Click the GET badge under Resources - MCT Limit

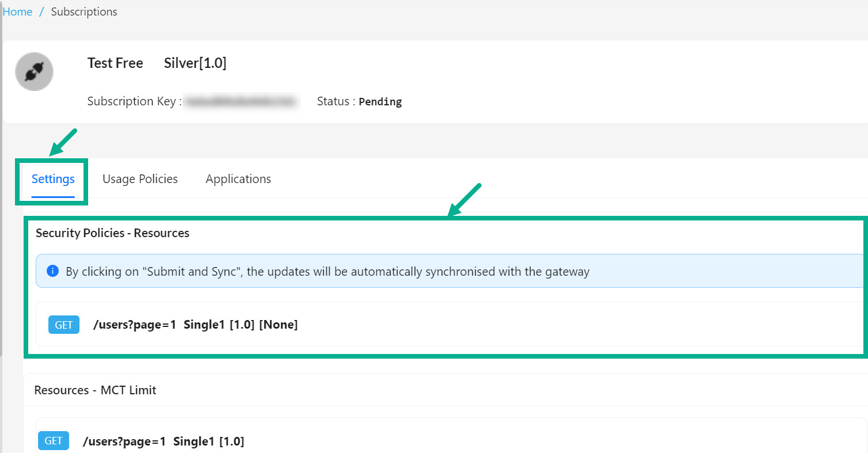point(53,440)
